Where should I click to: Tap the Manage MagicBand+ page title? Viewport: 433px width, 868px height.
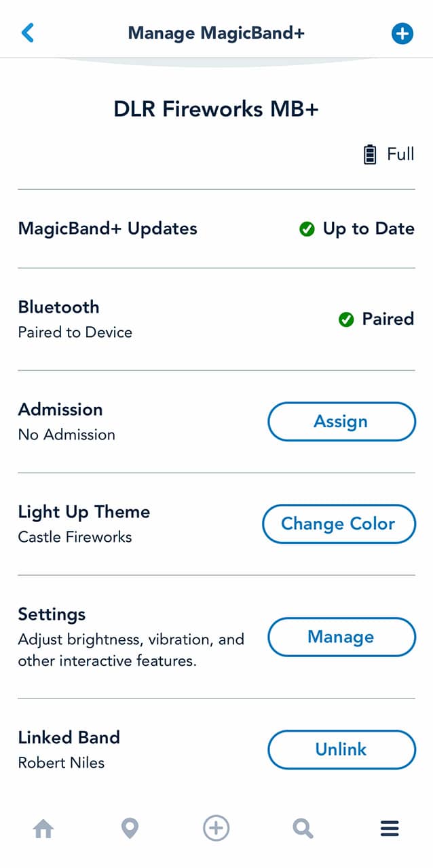(x=216, y=33)
